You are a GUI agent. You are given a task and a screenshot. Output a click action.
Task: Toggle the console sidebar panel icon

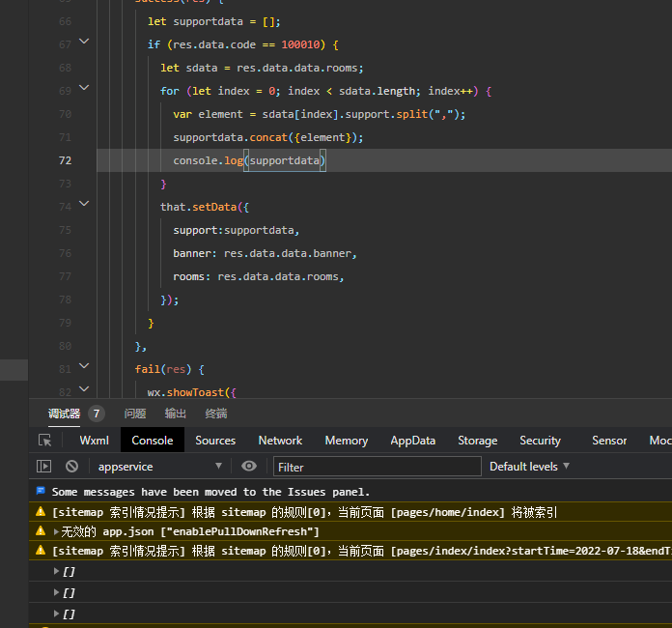tap(43, 467)
